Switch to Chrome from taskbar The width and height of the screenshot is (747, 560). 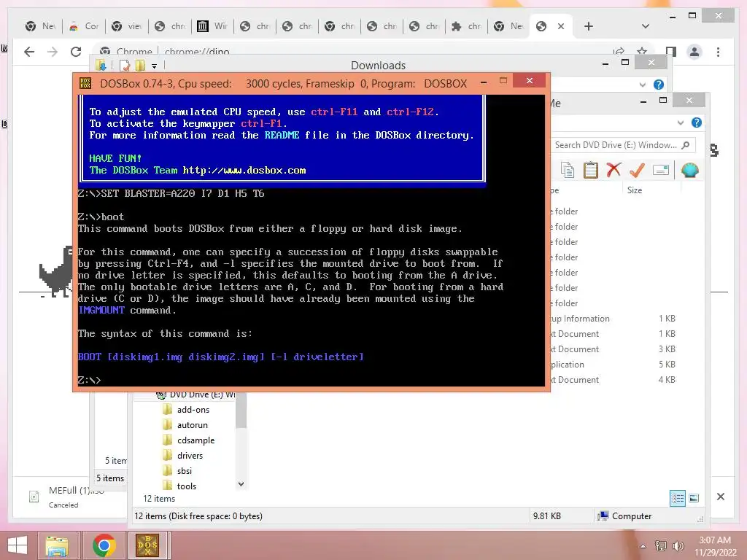point(104,545)
